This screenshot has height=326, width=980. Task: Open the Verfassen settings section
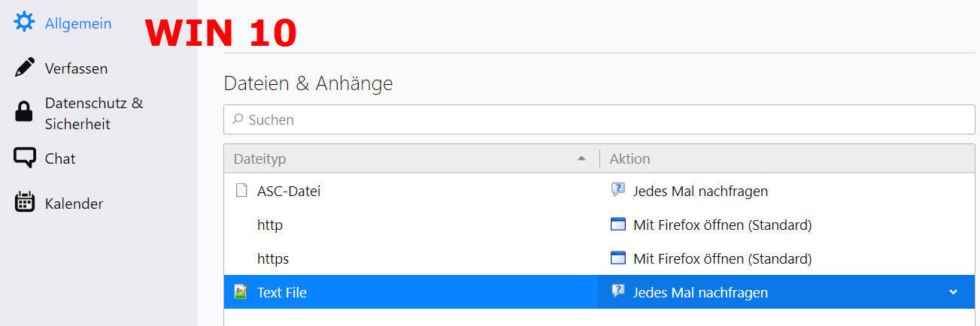(x=76, y=68)
